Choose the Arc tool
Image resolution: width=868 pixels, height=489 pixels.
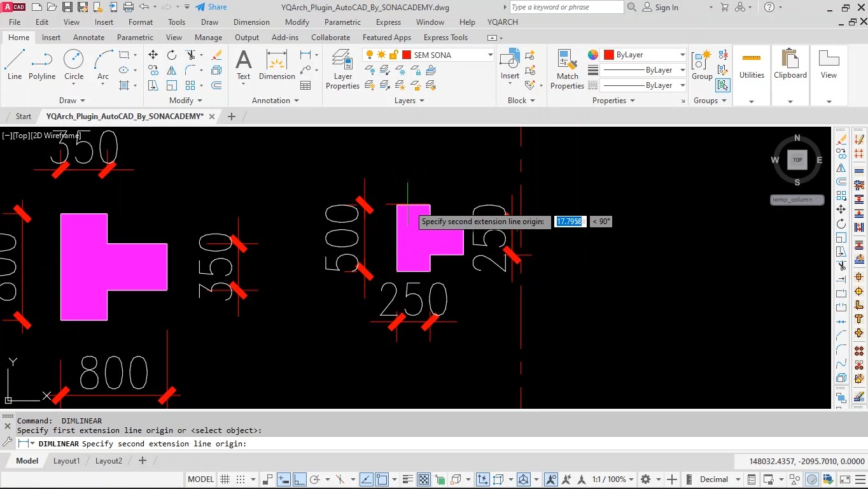tap(103, 65)
